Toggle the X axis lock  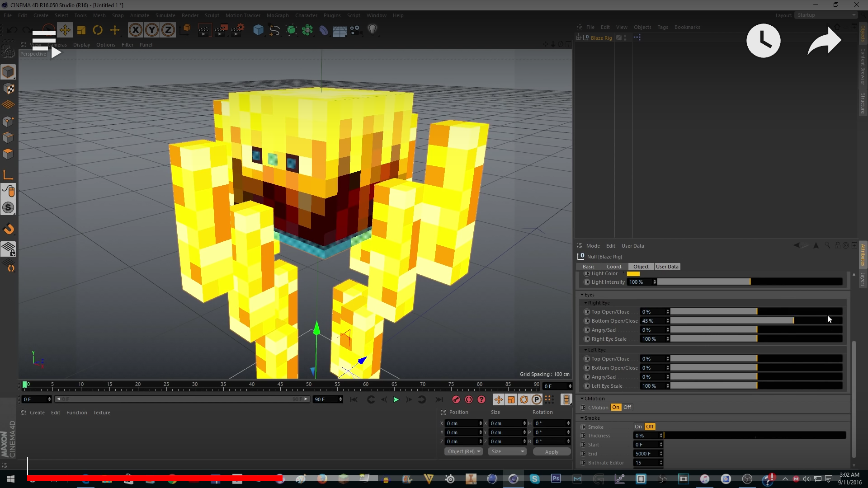(135, 30)
